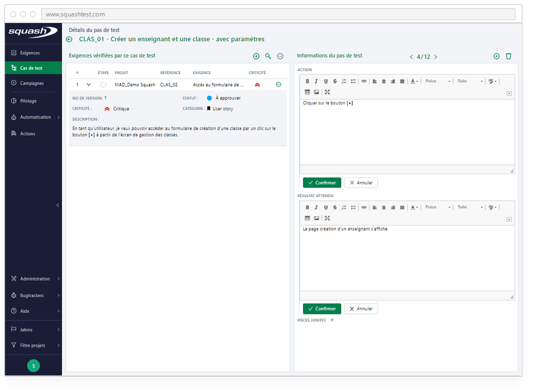Confirm the Résultat attendu edit

point(322,309)
